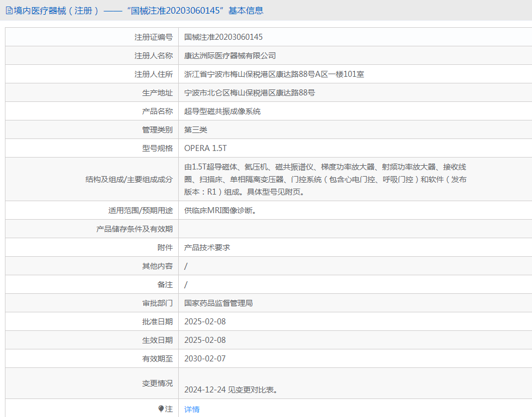Click the 产品技术要求 attachment text
532x417 pixels.
tap(207, 247)
